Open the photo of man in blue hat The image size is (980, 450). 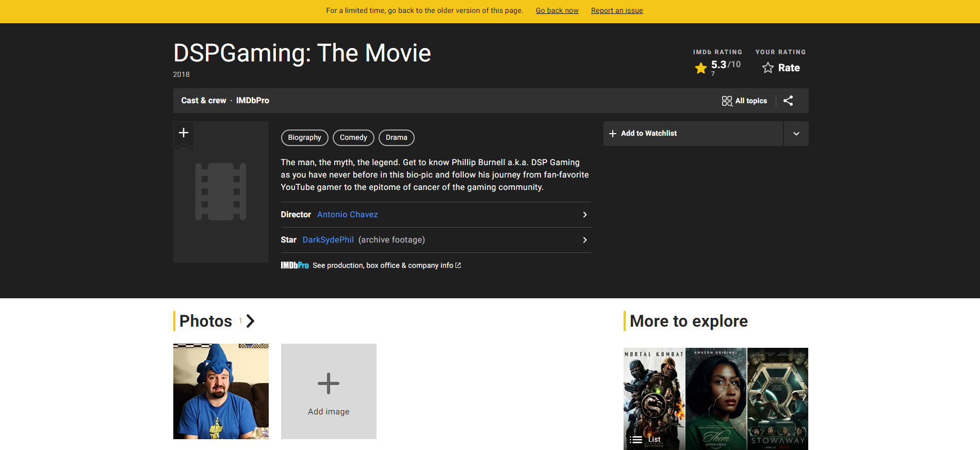coord(221,392)
